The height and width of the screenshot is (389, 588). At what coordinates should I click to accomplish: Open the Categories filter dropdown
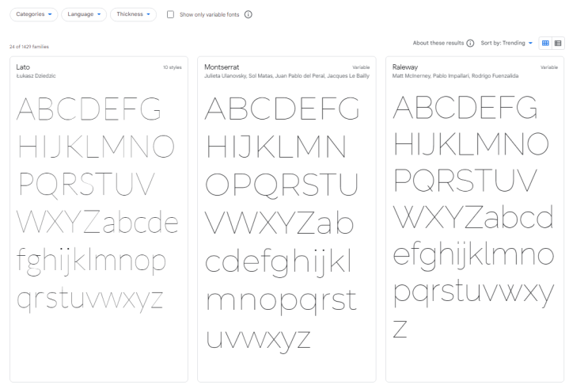34,14
